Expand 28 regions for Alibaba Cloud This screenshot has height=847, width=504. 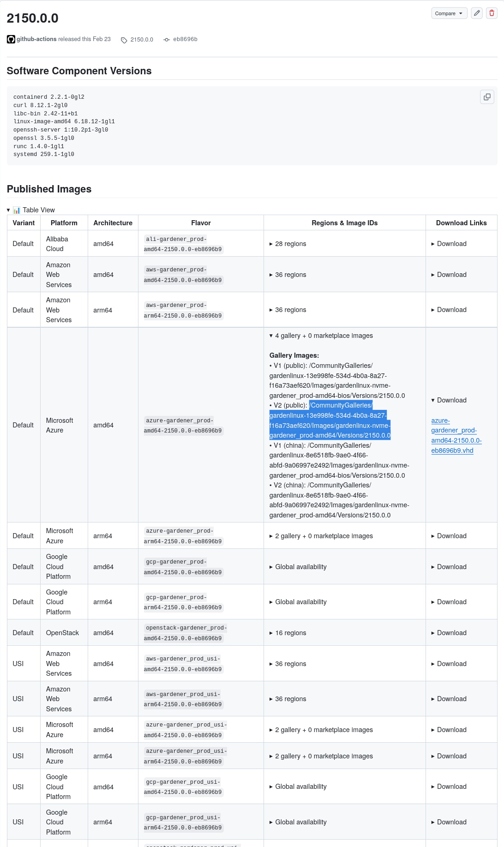coord(288,243)
